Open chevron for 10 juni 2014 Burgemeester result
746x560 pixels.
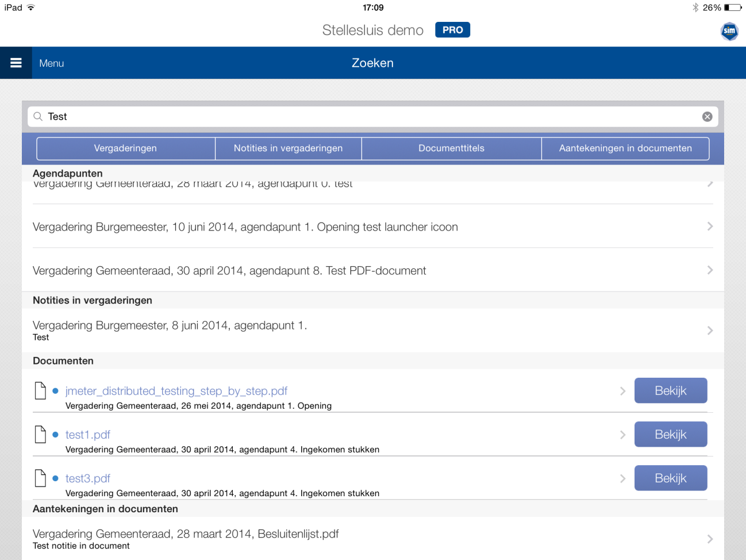[710, 227]
